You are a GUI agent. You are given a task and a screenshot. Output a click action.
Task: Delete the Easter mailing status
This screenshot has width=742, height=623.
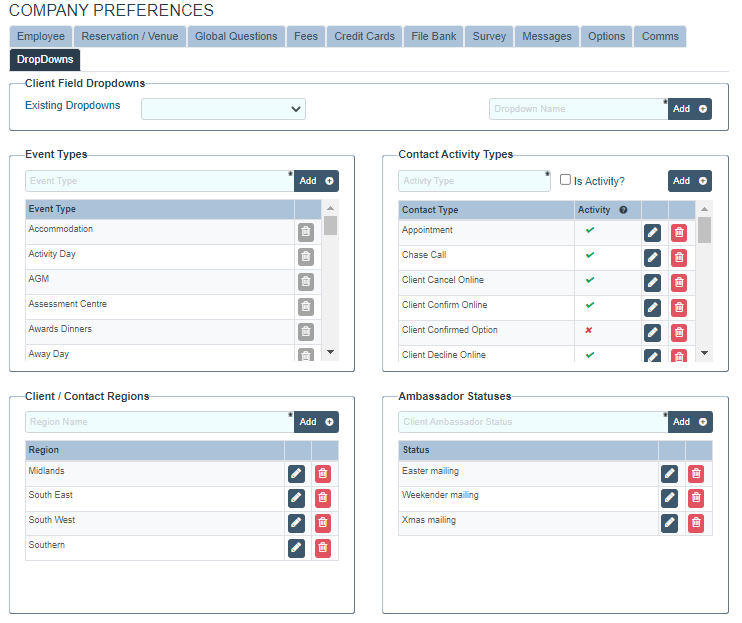696,474
